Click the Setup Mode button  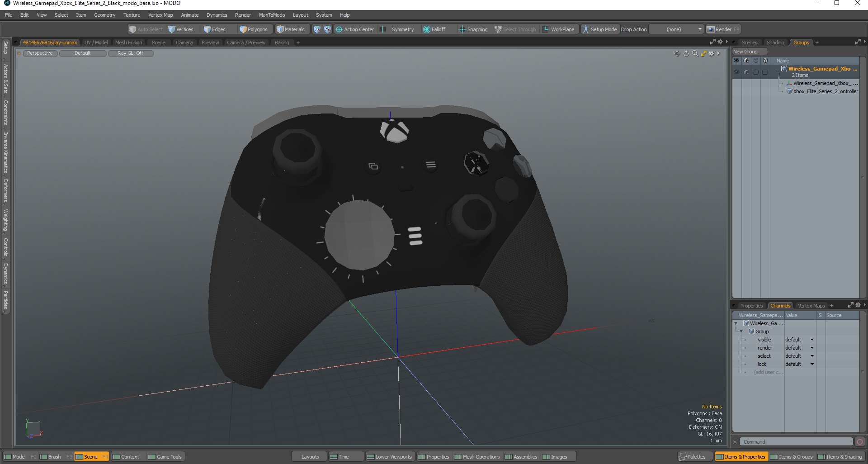point(600,29)
